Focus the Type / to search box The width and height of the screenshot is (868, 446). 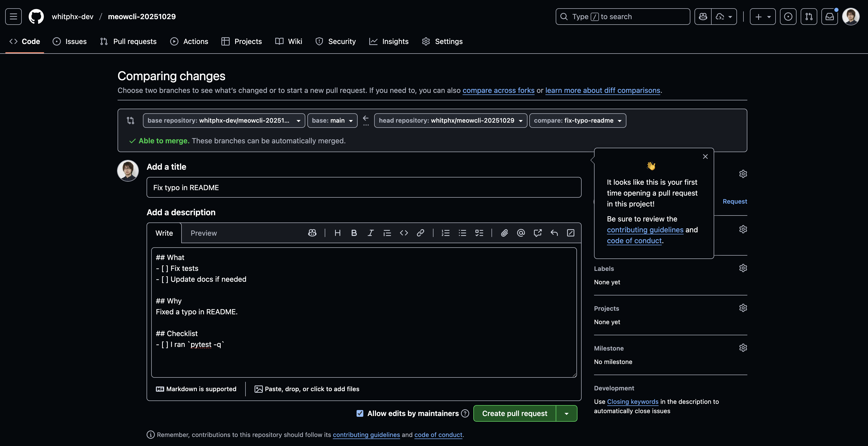click(x=623, y=17)
